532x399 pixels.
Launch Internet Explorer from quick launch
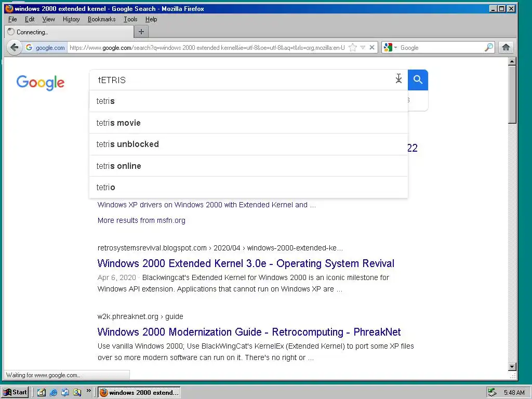[x=54, y=392]
